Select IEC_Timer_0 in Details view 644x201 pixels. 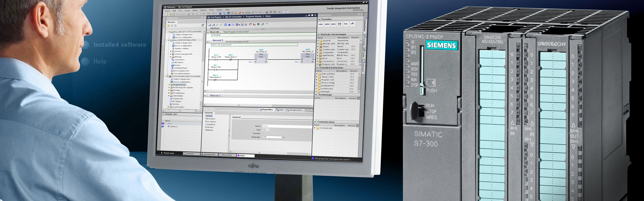172,126
